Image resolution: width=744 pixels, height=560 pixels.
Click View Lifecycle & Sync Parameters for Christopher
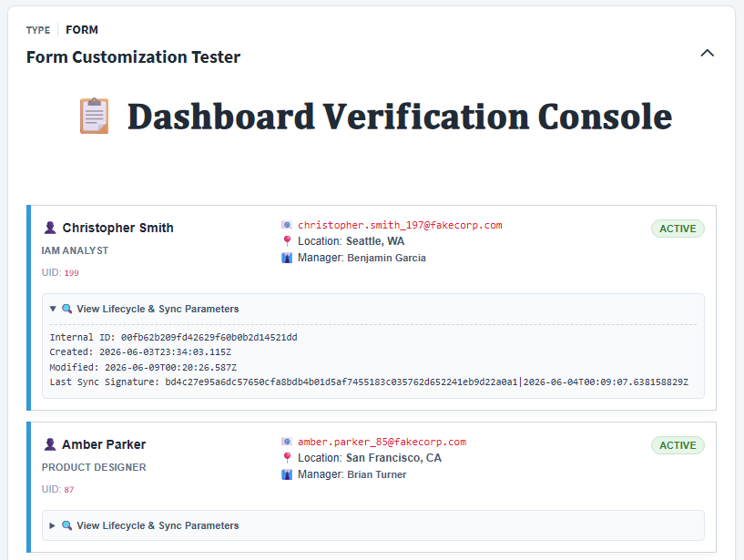pos(158,309)
